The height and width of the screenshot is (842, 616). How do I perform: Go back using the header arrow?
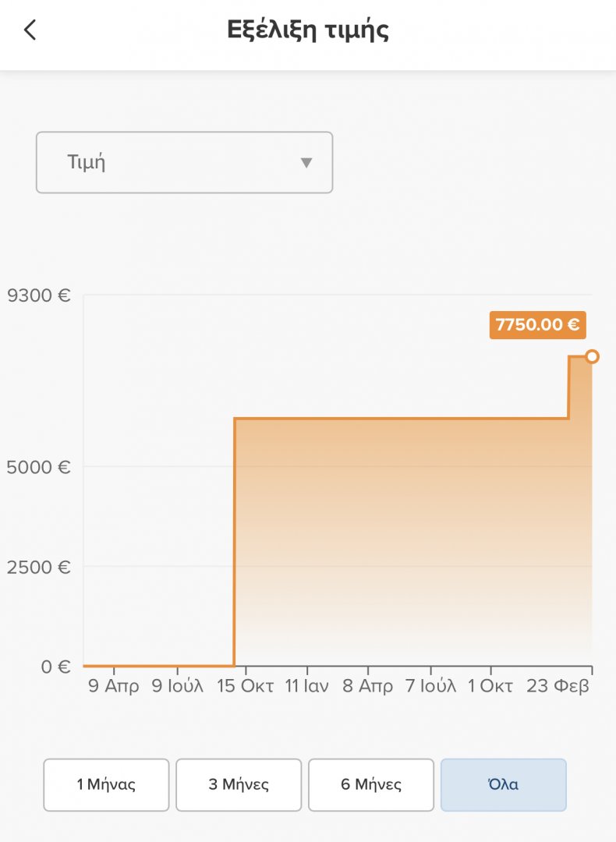coord(30,30)
